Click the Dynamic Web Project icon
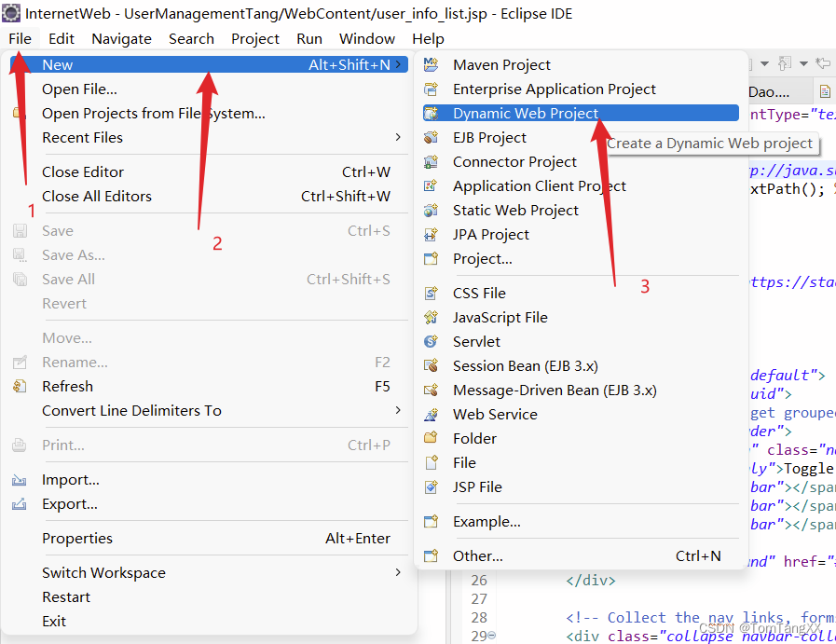This screenshot has height=644, width=836. point(431,113)
